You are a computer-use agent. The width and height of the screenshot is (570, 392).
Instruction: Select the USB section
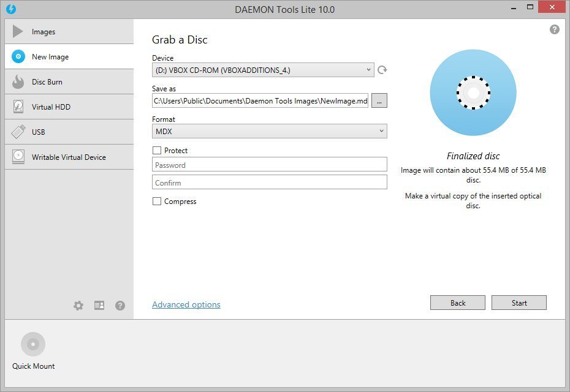40,132
